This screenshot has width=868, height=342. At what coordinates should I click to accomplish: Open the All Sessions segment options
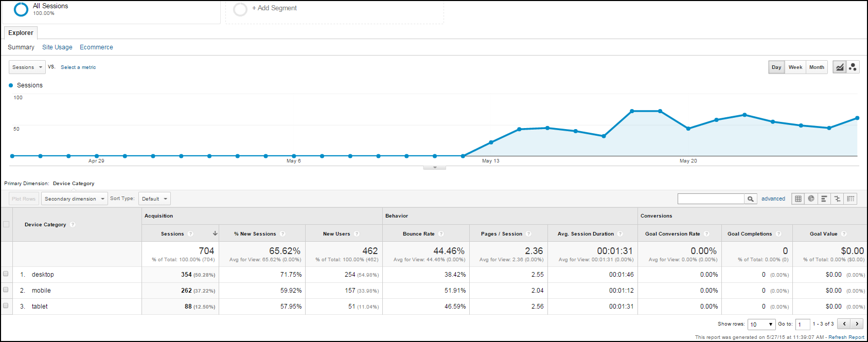[x=111, y=11]
